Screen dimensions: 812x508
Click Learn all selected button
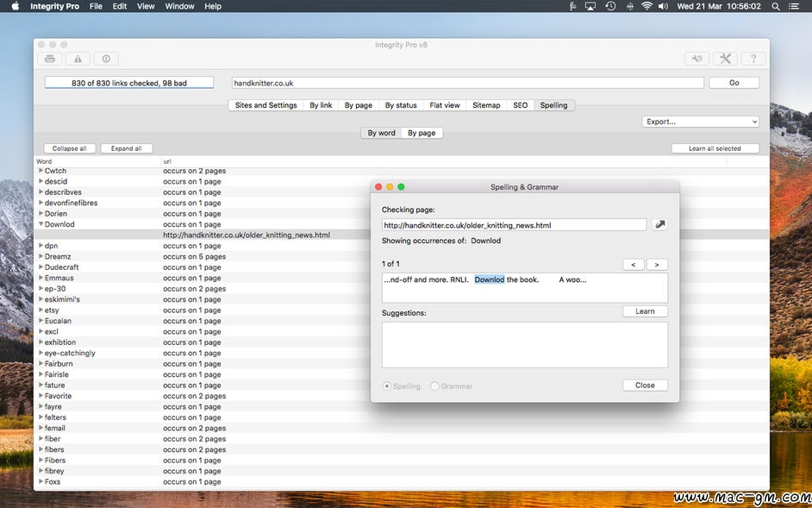(715, 148)
